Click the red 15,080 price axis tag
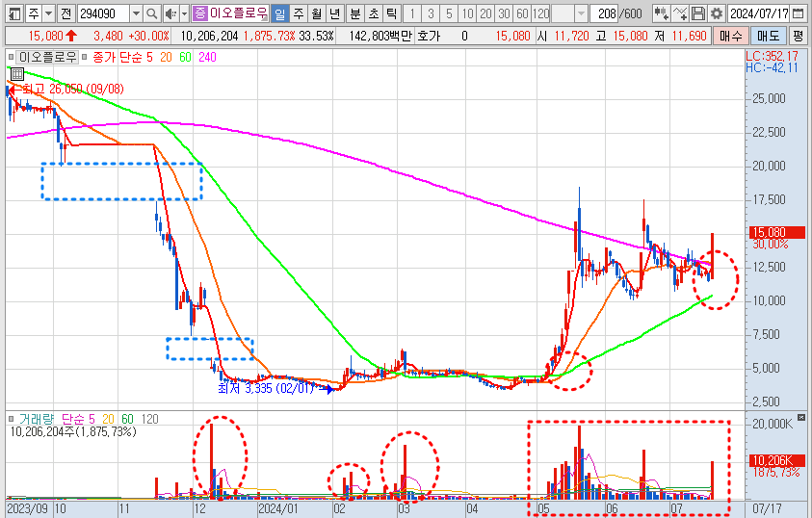The width and height of the screenshot is (812, 518). (x=777, y=232)
